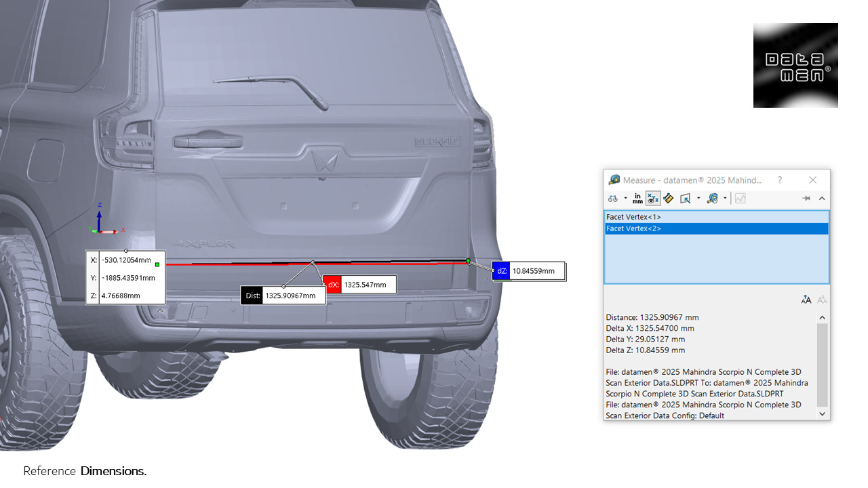Image resolution: width=868 pixels, height=488 pixels.
Task: Click the datamen logo
Action: pos(795,65)
